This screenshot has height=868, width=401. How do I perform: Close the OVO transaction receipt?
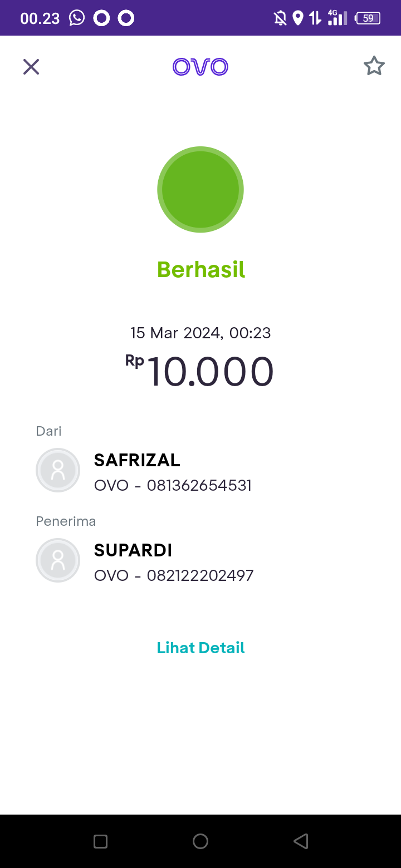click(x=31, y=67)
